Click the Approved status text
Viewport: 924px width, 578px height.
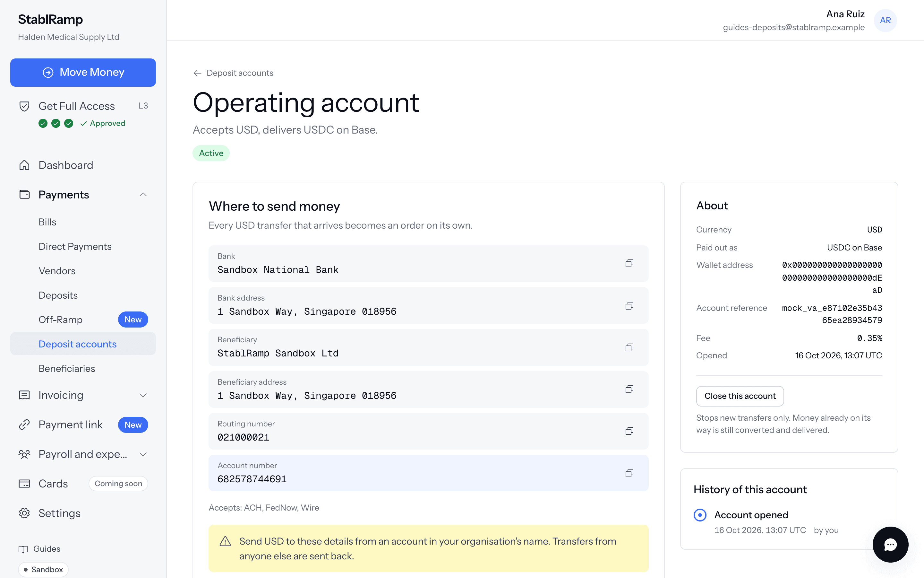click(x=107, y=124)
